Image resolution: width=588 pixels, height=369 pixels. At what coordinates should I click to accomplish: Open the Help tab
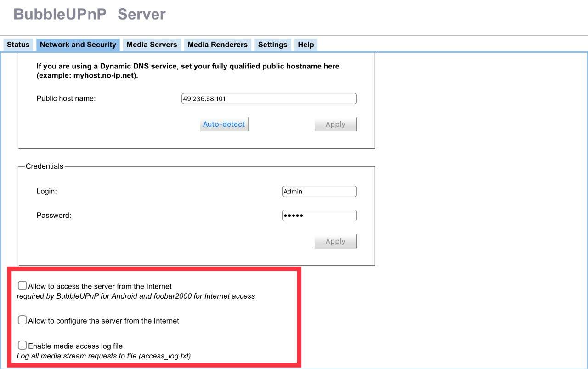(x=305, y=45)
